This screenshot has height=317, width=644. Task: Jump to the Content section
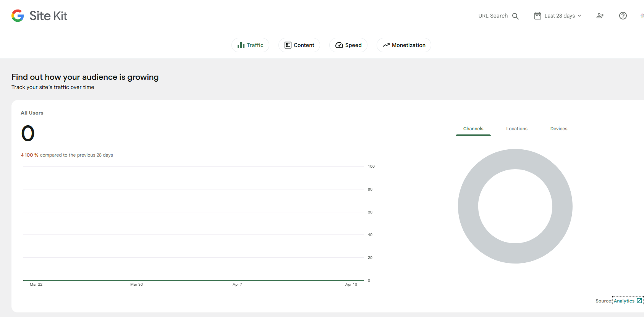click(299, 45)
